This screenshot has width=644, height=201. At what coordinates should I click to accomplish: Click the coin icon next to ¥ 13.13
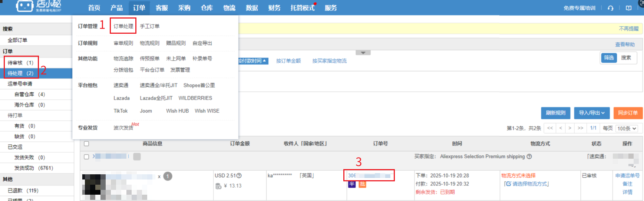tap(218, 186)
